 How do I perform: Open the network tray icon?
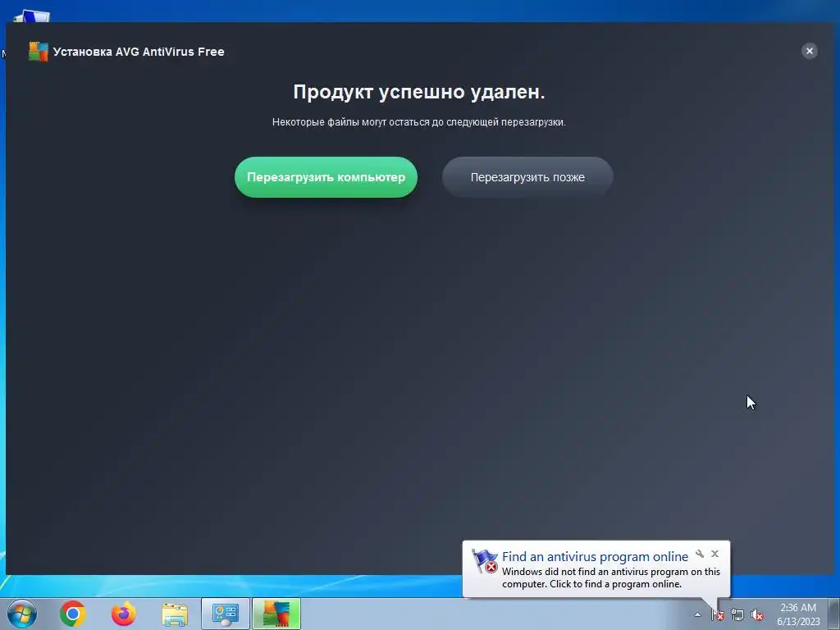737,614
